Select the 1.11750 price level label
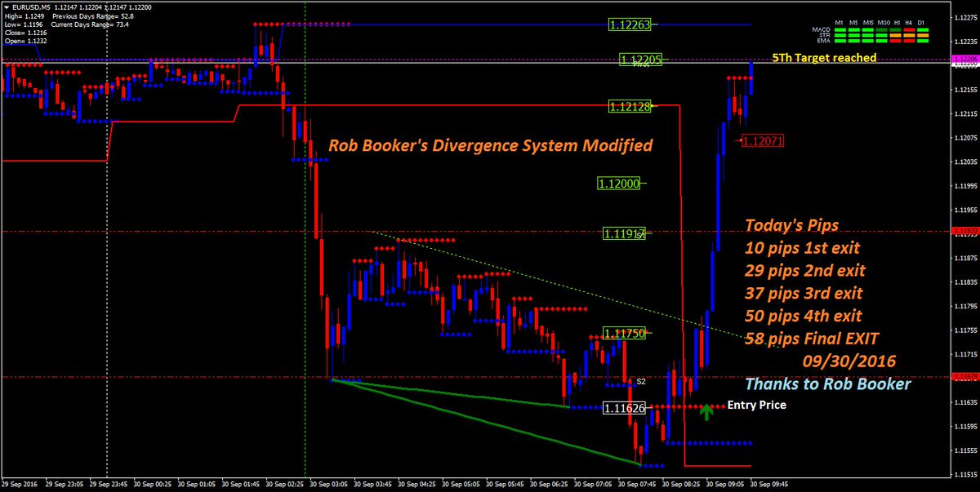The height and width of the screenshot is (492, 980). (625, 333)
